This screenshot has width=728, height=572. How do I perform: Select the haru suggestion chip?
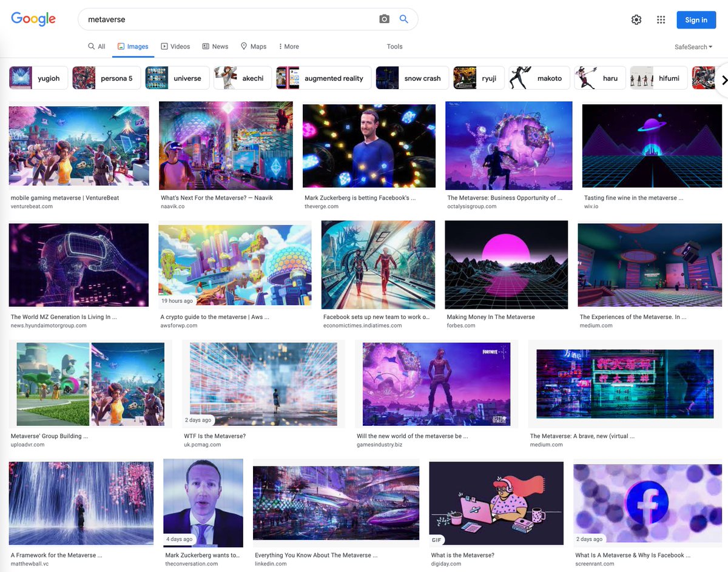pyautogui.click(x=600, y=78)
